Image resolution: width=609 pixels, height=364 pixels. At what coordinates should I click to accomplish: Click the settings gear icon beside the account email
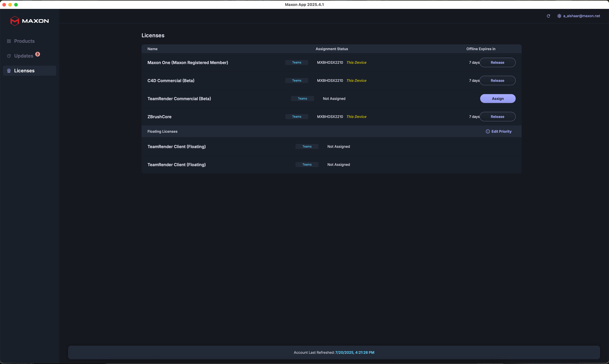click(559, 16)
